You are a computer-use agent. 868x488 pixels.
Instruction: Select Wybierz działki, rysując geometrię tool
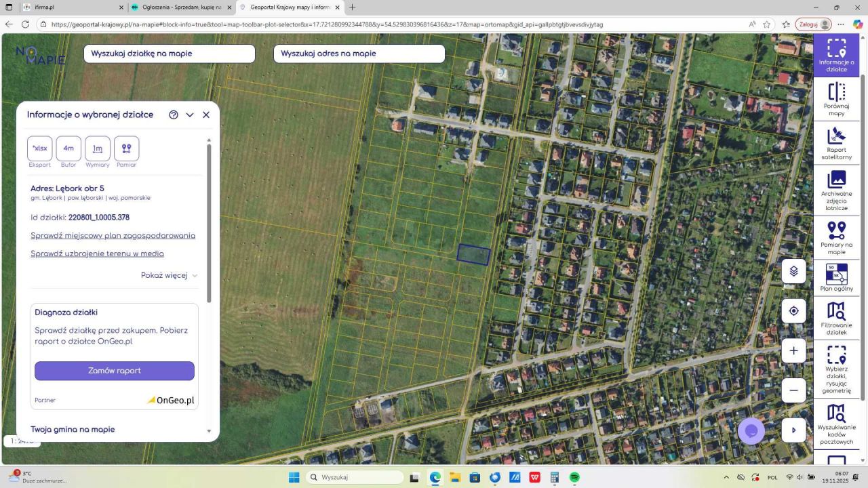(836, 370)
